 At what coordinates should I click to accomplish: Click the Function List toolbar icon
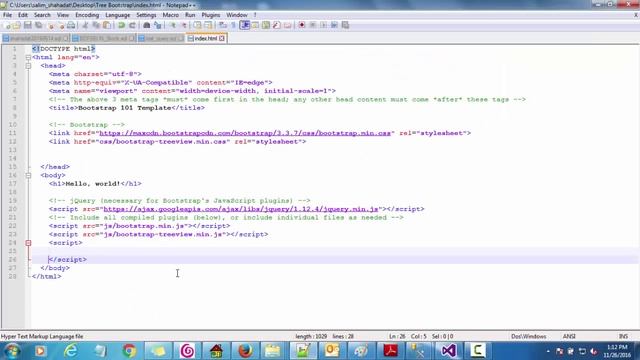tap(276, 25)
